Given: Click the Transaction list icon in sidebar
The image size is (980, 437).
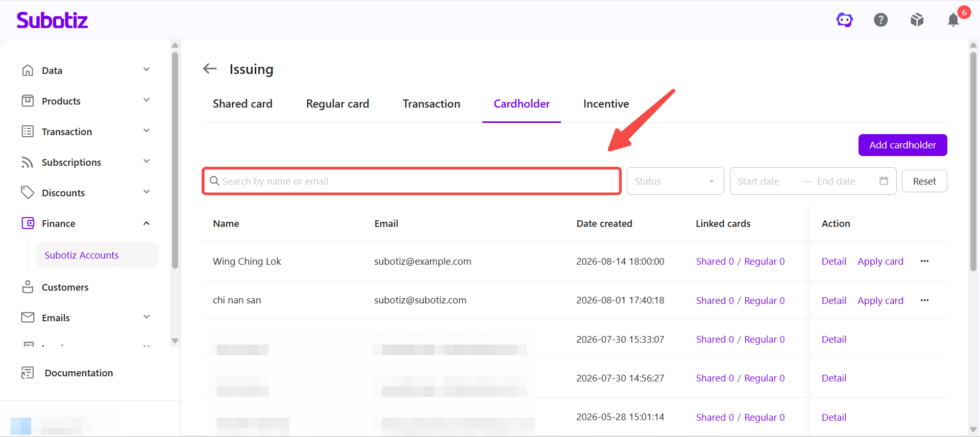Looking at the screenshot, I should 28,132.
